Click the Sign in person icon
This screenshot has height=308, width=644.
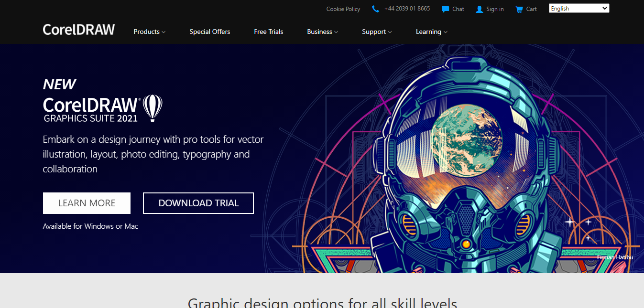coord(480,9)
